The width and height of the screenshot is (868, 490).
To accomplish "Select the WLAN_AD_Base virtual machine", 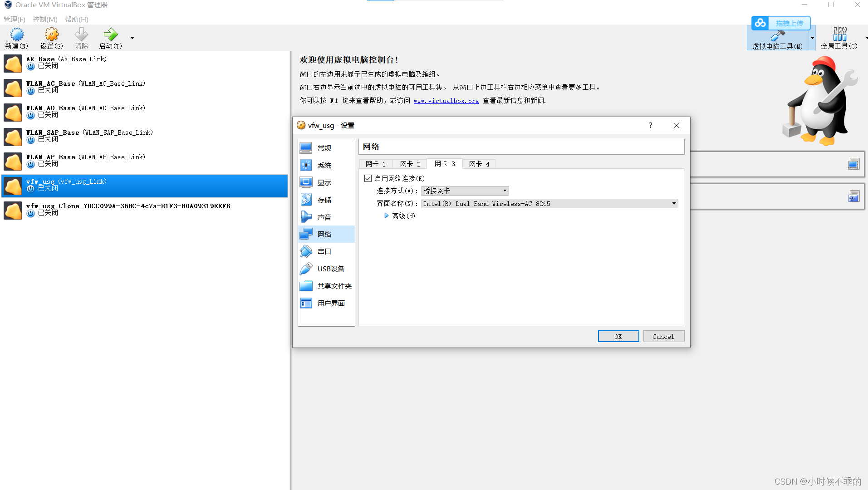I will click(145, 112).
